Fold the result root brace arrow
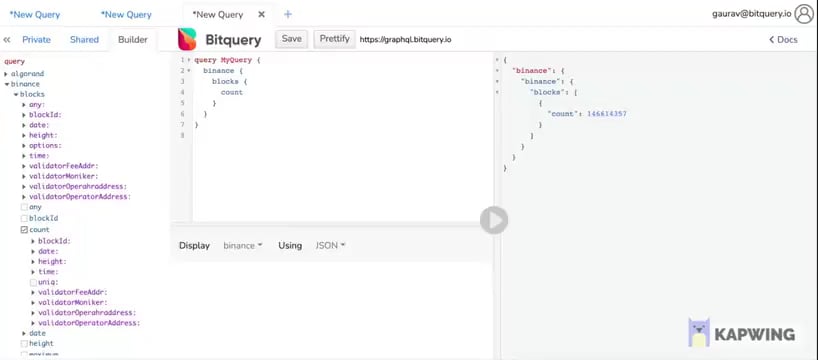Screen dimensions: 818x360 (x=497, y=60)
